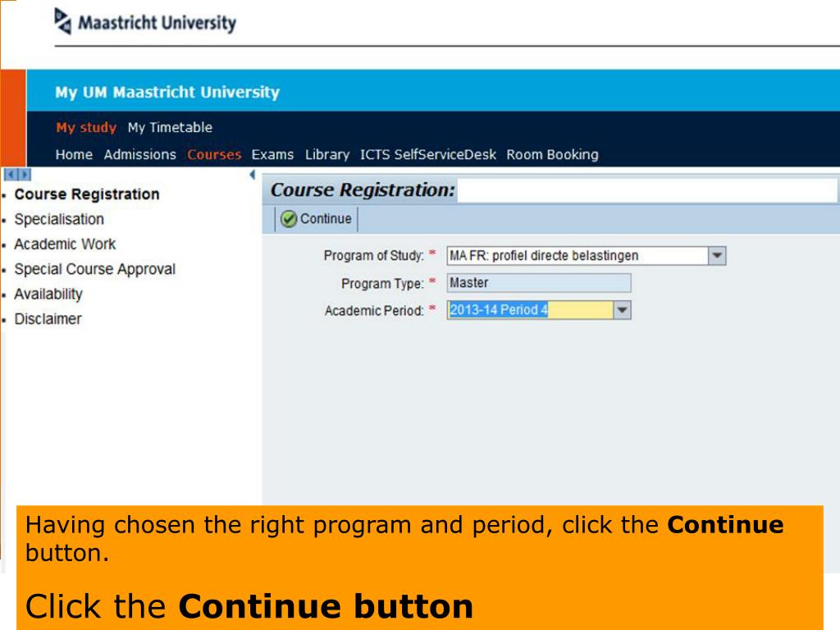Go to the Exams menu
The image size is (840, 630).
(x=272, y=155)
